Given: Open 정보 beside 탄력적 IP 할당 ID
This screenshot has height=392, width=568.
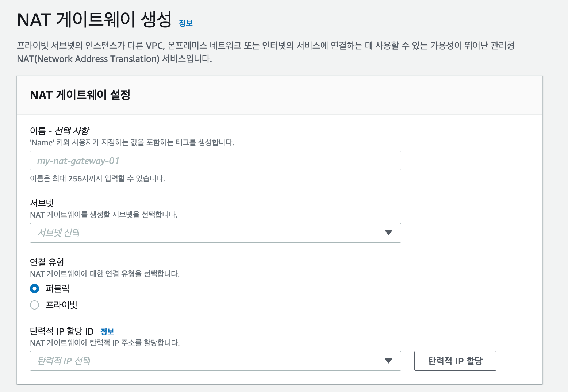Looking at the screenshot, I should pyautogui.click(x=108, y=331).
